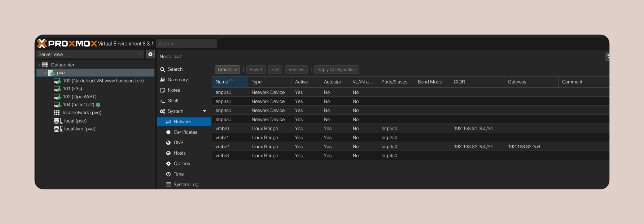Click VM 102 OpenWRT monitor icon
Screen dimensions: 644x224
[x=57, y=97]
